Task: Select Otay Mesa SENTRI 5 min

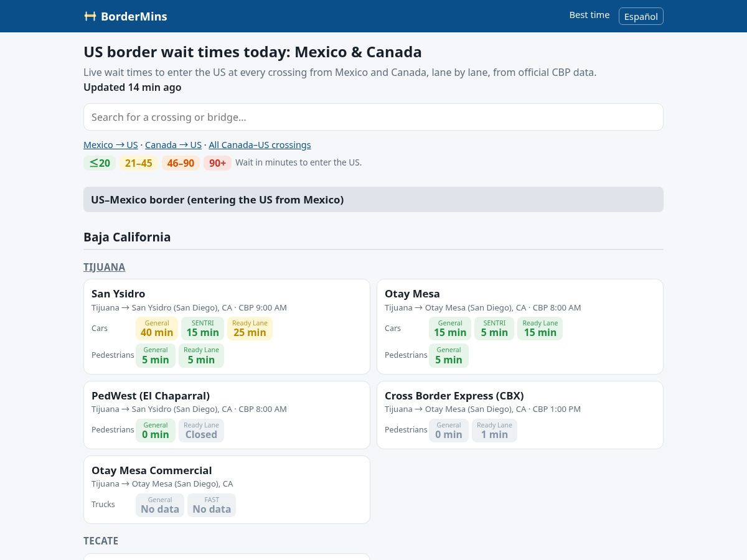Action: (x=494, y=329)
